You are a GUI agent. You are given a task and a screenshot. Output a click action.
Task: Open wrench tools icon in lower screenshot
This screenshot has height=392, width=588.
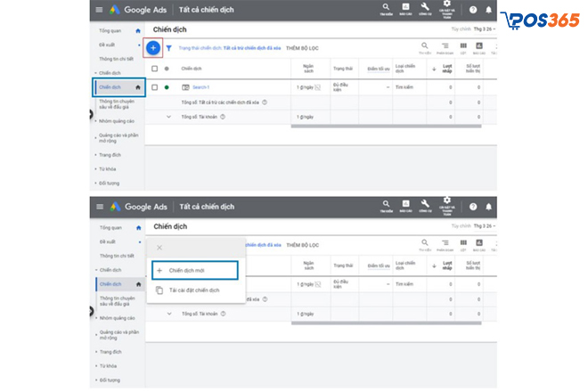tap(425, 206)
